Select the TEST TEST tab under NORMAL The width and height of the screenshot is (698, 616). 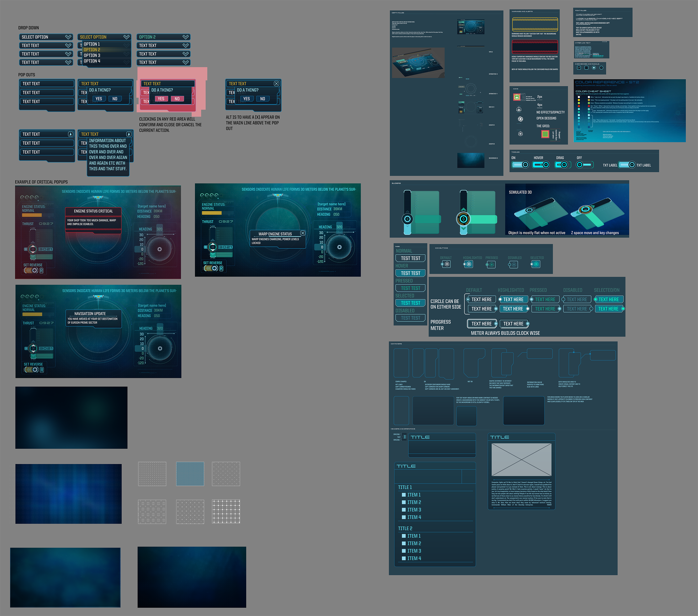(x=410, y=258)
